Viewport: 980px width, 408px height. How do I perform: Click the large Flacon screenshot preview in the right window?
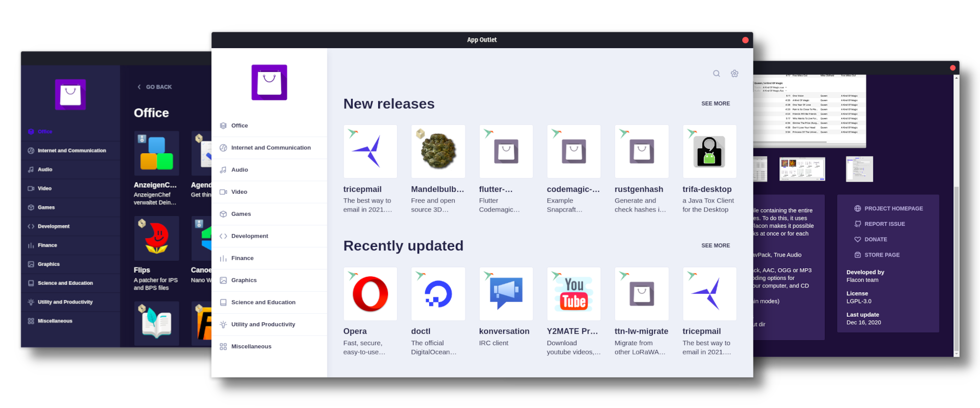click(810, 111)
